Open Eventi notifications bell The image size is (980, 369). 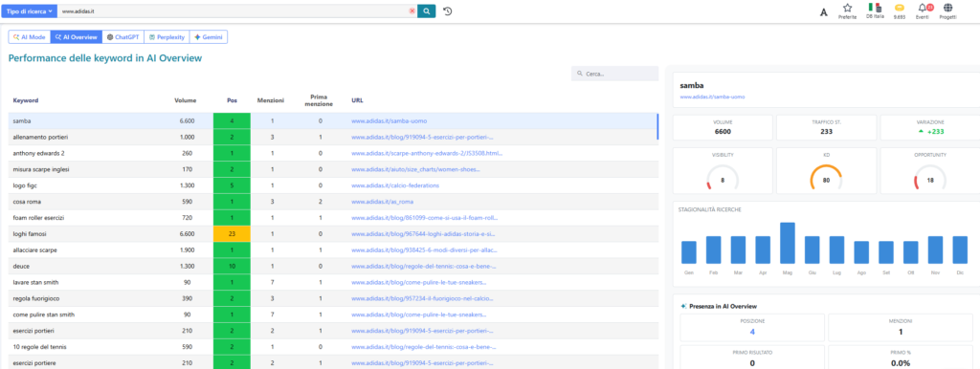tap(923, 11)
